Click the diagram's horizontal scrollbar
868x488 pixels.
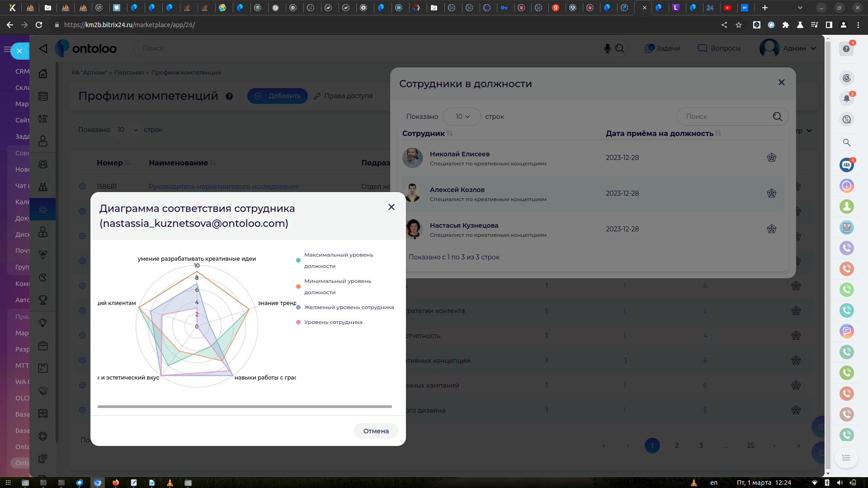[x=245, y=407]
